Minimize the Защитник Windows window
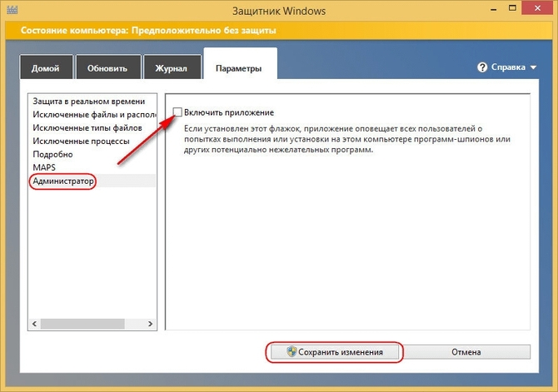Image resolution: width=558 pixels, height=392 pixels. (493, 10)
